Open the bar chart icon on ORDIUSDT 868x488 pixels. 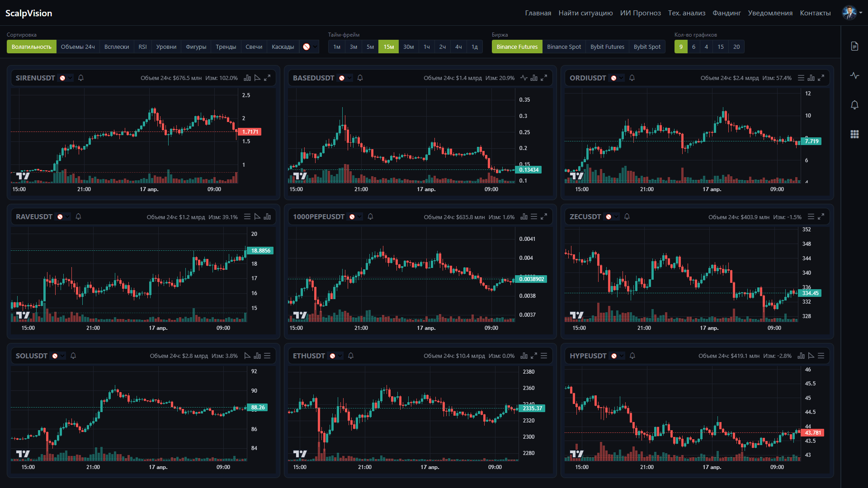tap(811, 78)
